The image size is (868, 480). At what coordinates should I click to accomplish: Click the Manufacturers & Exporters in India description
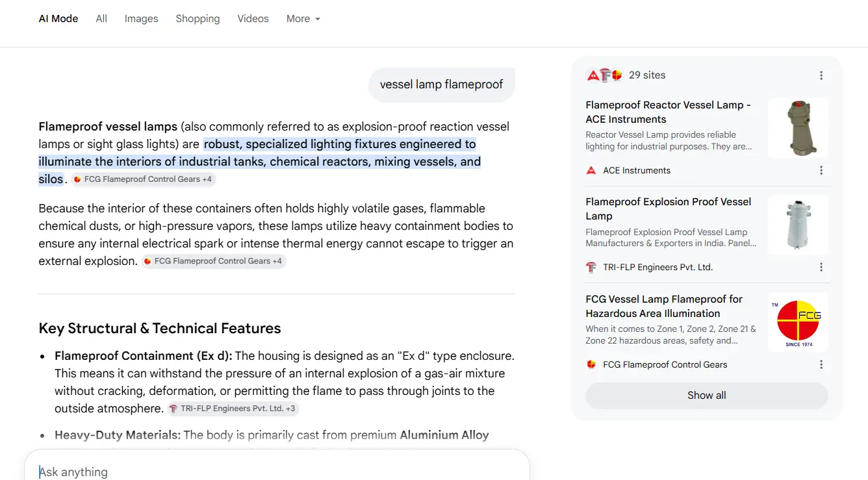pos(670,238)
